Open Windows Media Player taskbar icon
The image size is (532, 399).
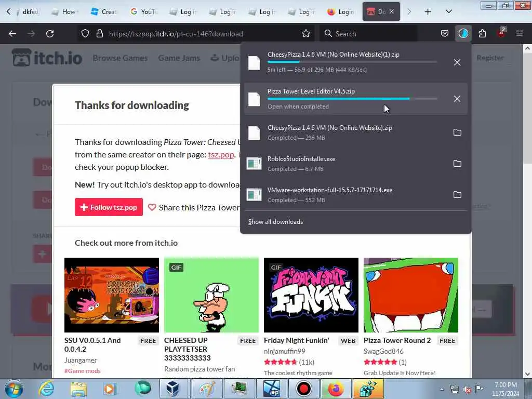click(x=110, y=389)
